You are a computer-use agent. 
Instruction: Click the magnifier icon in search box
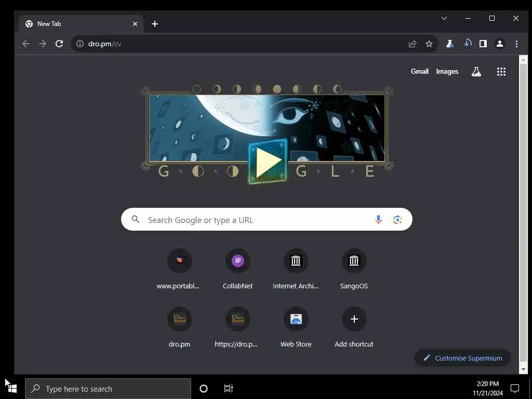(x=136, y=220)
